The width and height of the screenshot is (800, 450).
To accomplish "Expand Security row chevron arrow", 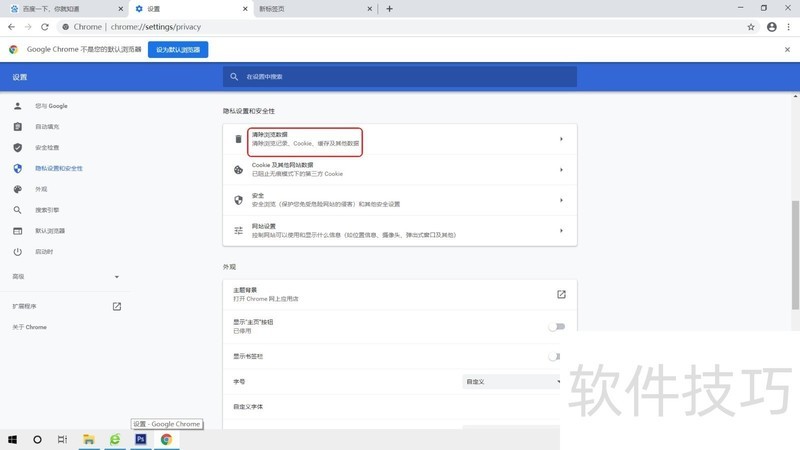I will coord(561,200).
